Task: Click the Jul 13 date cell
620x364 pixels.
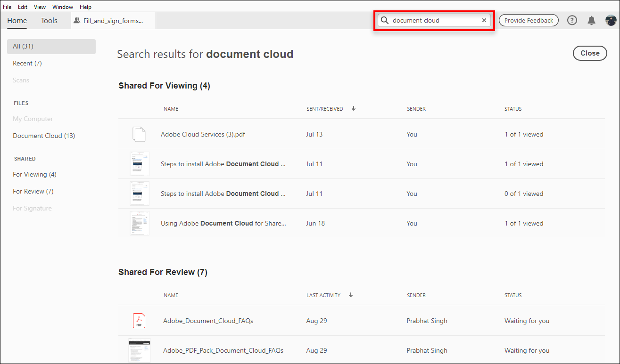Action: (314, 134)
